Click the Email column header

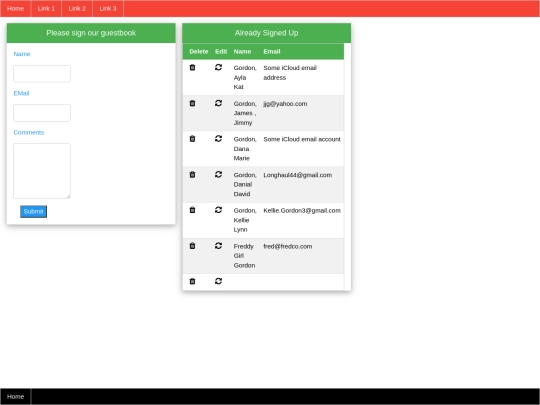tap(272, 52)
